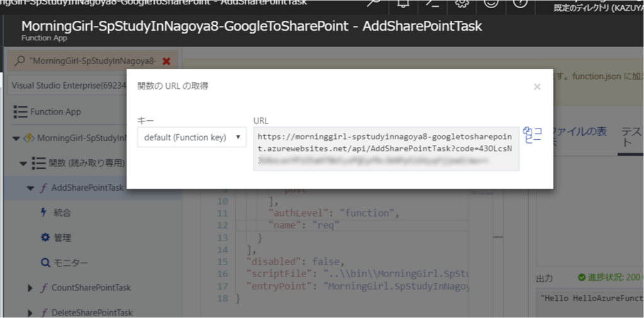Select the 関数 (読み取り専用) list icon
The height and width of the screenshot is (318, 644).
38,163
